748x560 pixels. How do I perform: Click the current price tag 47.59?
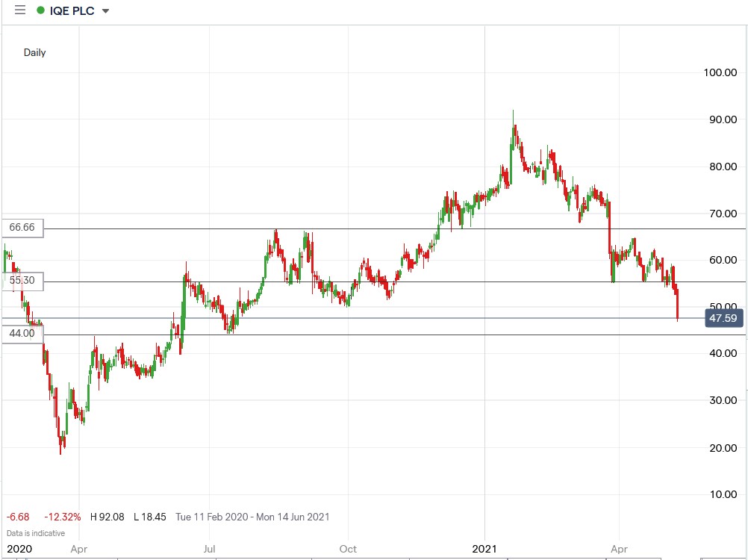point(723,318)
